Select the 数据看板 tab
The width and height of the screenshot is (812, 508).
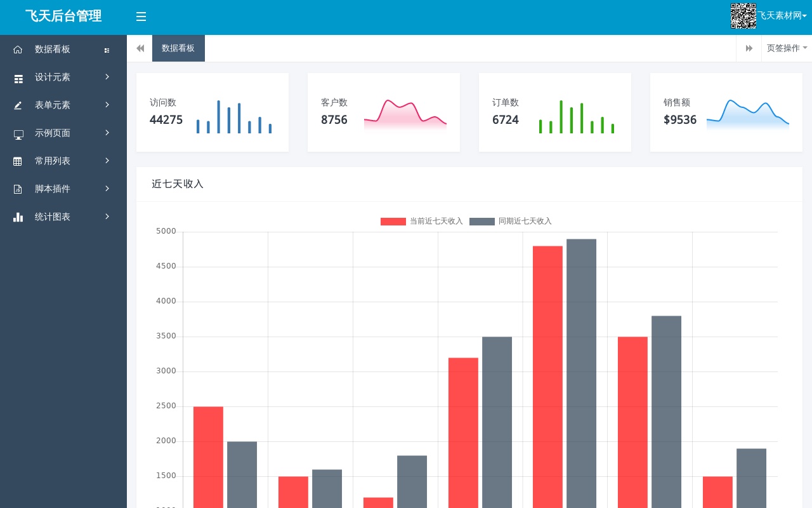[178, 48]
